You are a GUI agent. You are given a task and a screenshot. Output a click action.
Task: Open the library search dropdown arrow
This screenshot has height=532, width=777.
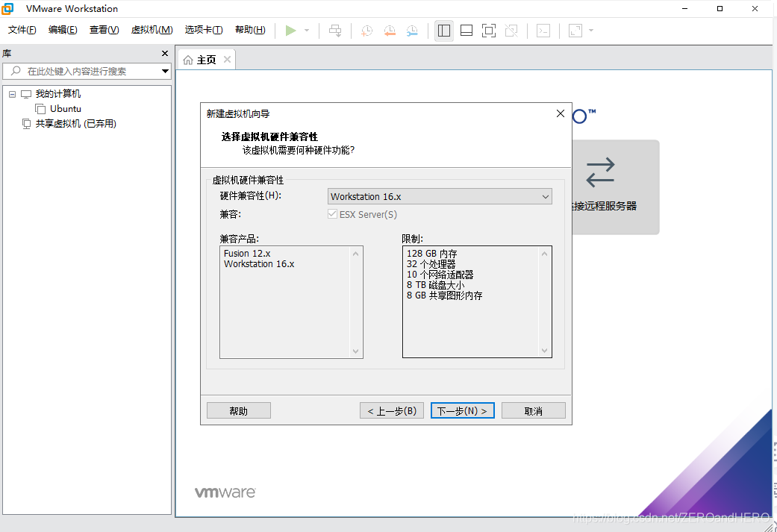[166, 72]
